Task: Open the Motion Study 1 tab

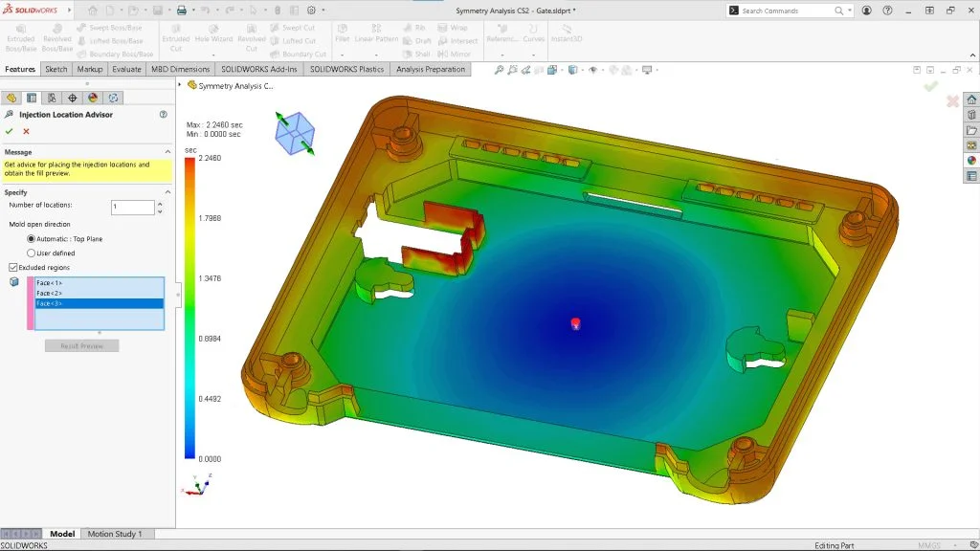Action: coord(115,534)
